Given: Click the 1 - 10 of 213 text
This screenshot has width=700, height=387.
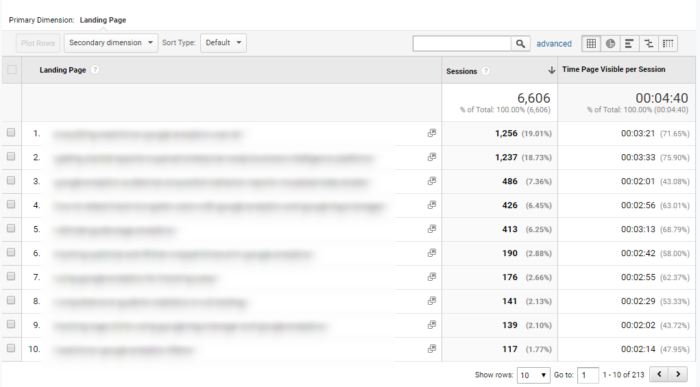Looking at the screenshot, I should coord(623,375).
